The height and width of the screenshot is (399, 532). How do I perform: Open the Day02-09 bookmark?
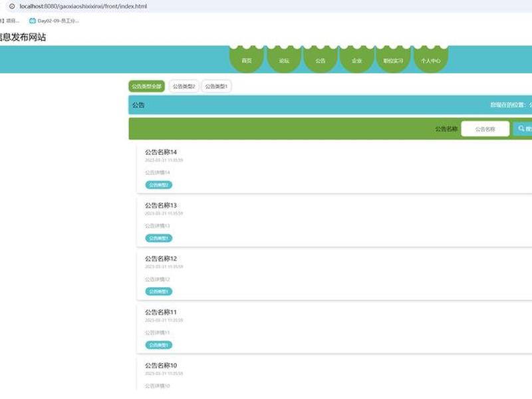[x=55, y=21]
